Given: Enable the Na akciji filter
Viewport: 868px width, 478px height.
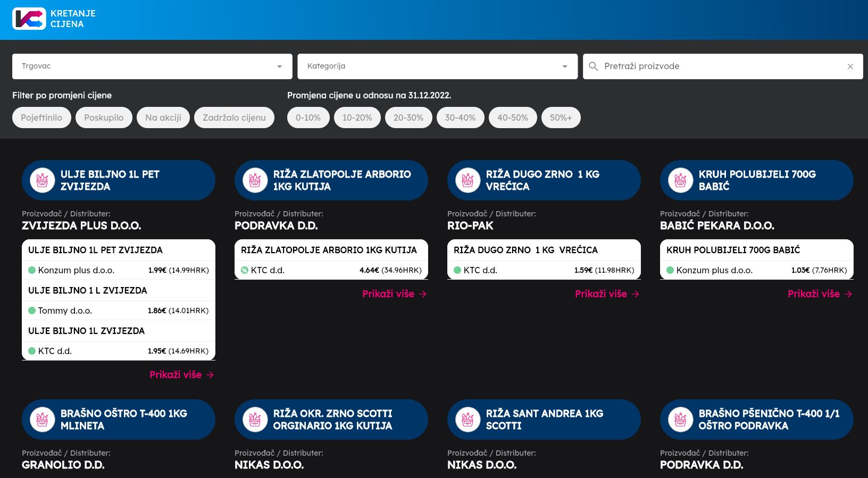Looking at the screenshot, I should click(163, 118).
